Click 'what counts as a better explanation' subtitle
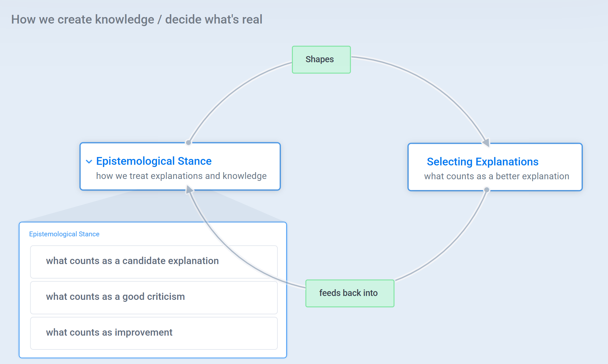 point(496,176)
